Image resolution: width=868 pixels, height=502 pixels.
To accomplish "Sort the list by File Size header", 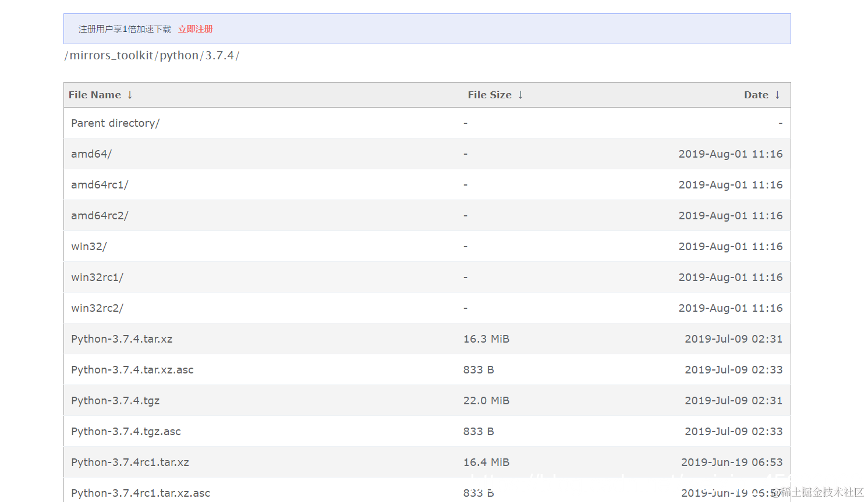I will (x=490, y=95).
